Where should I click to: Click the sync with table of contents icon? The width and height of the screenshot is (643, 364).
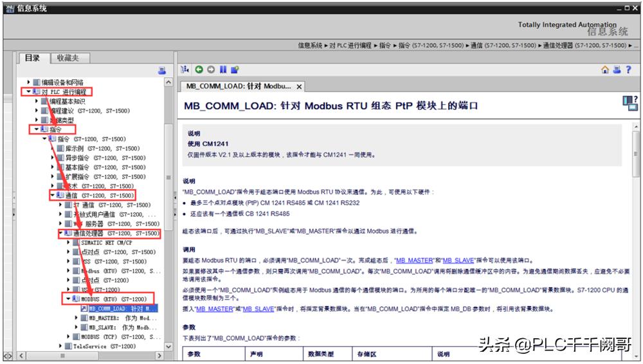point(185,69)
